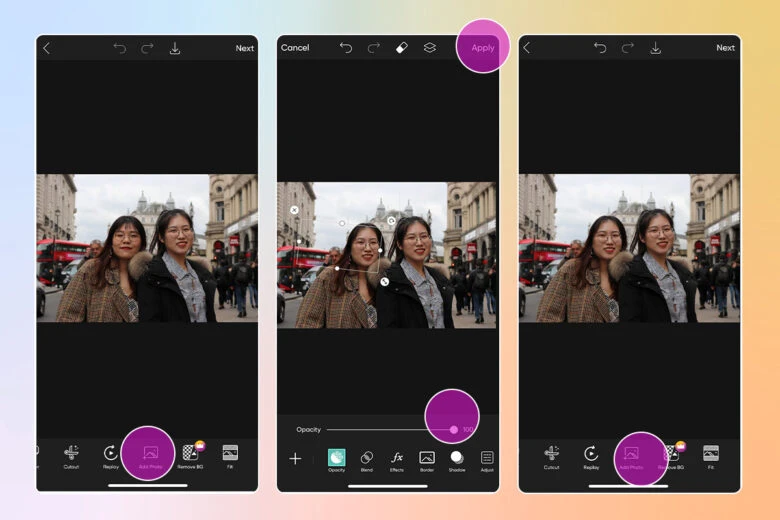Image resolution: width=780 pixels, height=520 pixels.
Task: Tap Cancel in the middle phone
Action: 295,48
